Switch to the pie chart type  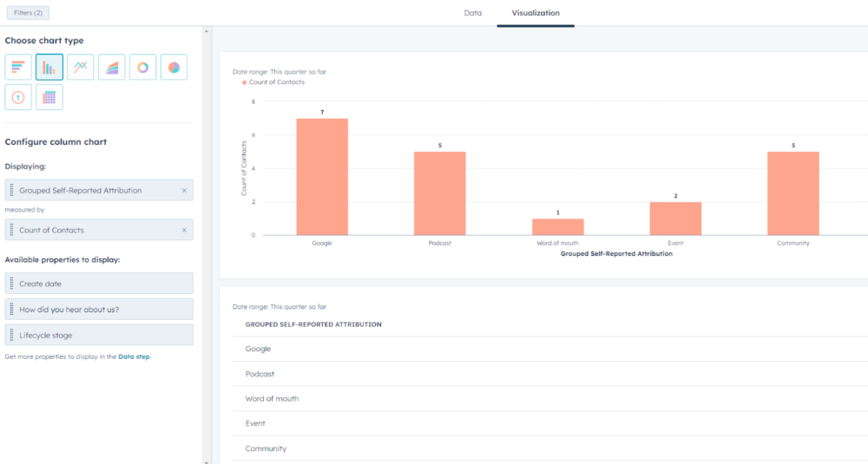174,67
